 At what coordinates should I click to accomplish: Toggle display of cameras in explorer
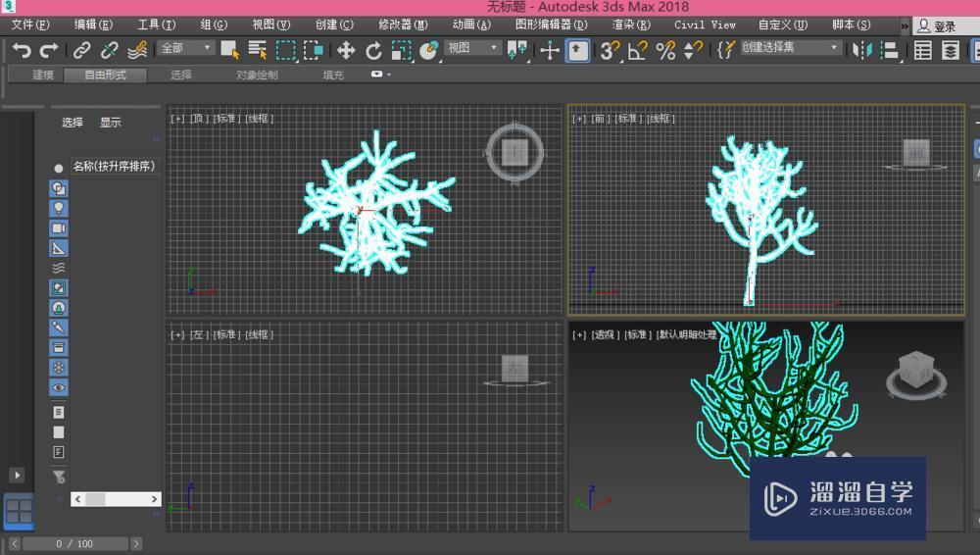pyautogui.click(x=59, y=228)
